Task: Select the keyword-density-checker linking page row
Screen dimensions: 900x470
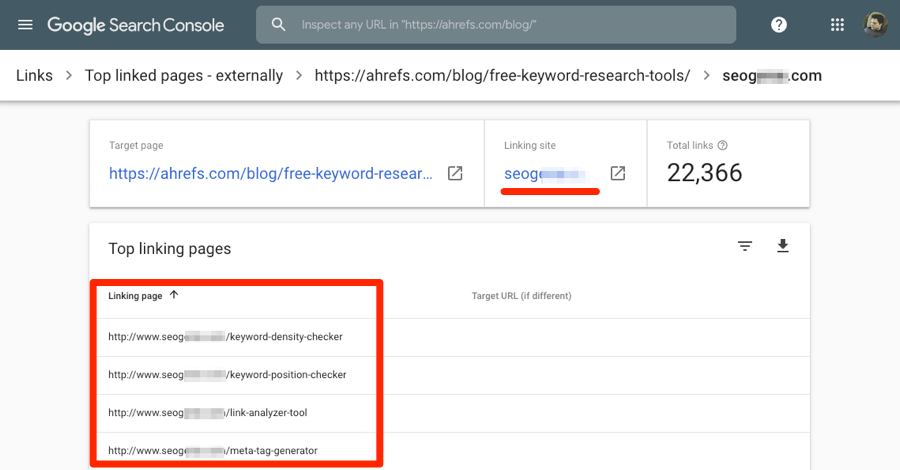Action: 225,337
